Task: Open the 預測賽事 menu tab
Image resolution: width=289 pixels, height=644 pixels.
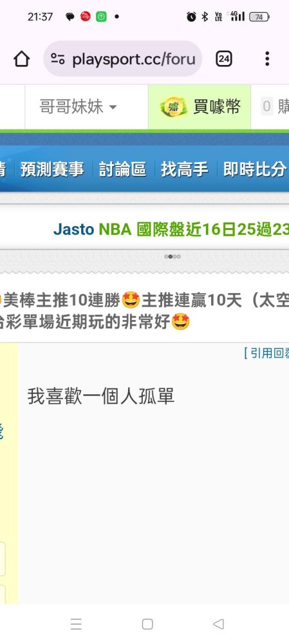Action: [52, 169]
